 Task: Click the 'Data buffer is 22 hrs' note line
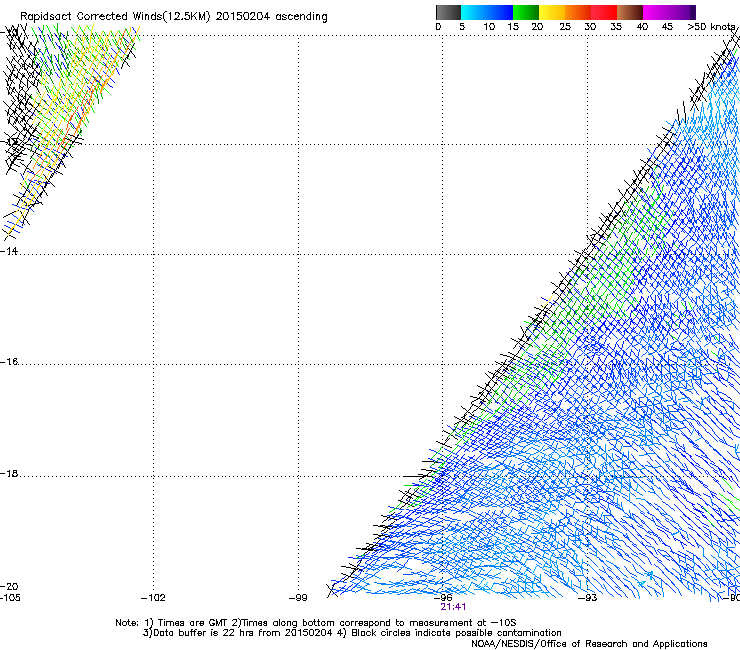click(352, 633)
